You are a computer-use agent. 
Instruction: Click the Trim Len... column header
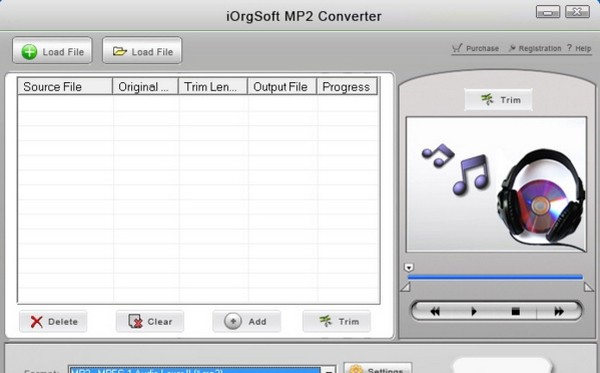[x=213, y=86]
